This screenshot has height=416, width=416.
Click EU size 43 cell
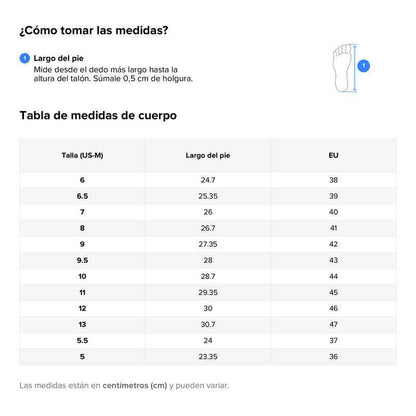pyautogui.click(x=333, y=260)
